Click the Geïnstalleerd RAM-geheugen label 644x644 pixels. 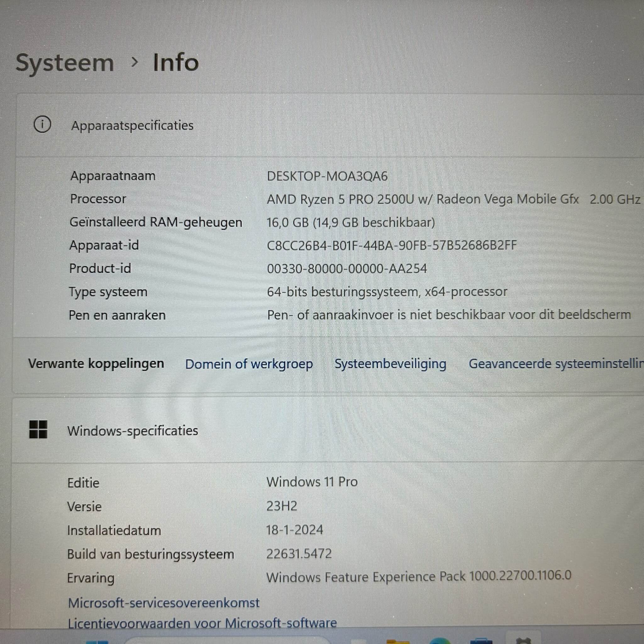click(156, 222)
